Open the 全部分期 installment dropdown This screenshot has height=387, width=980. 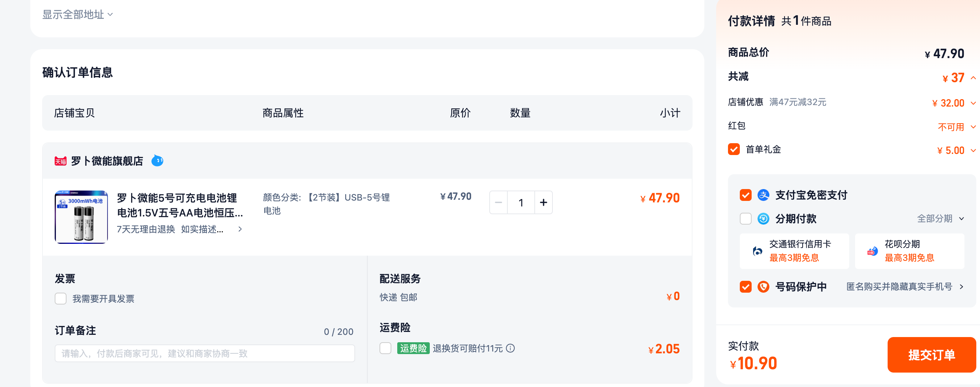(x=940, y=219)
